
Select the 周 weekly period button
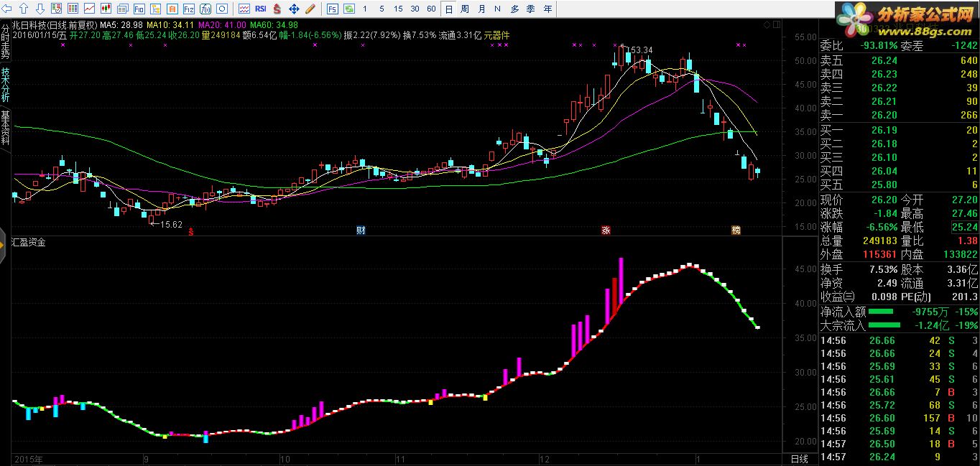click(x=465, y=9)
